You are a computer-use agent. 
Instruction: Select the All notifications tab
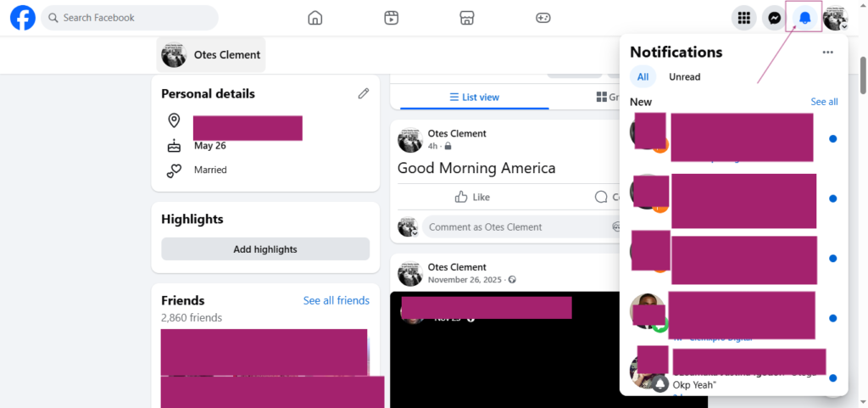point(643,77)
